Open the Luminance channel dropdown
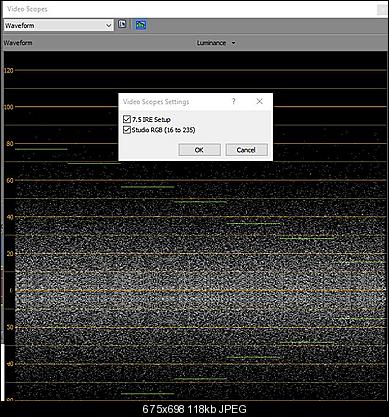 click(216, 43)
